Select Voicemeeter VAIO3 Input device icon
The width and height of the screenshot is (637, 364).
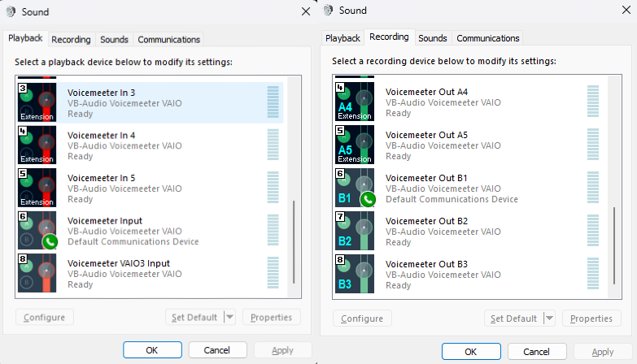[37, 273]
